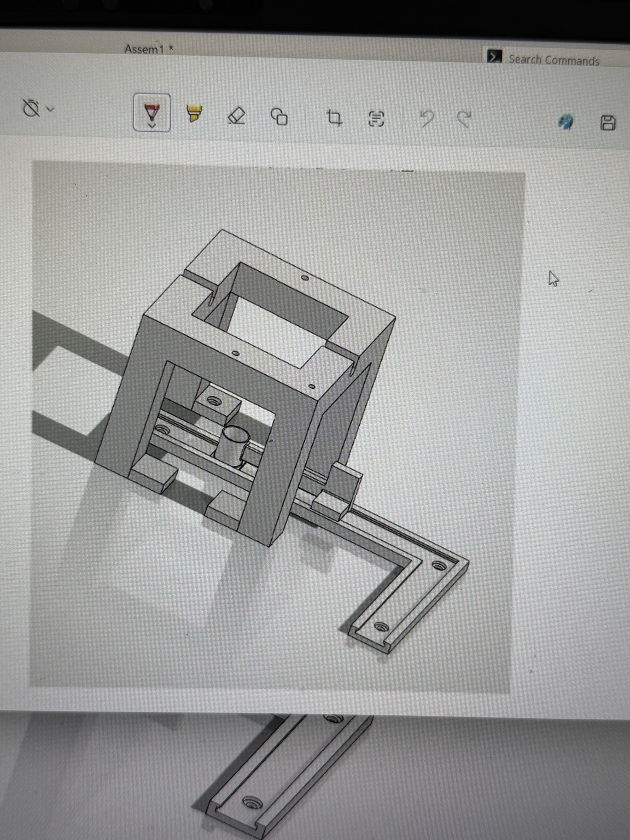Undo the last annotation
Image resolution: width=630 pixels, height=840 pixels.
(x=427, y=119)
